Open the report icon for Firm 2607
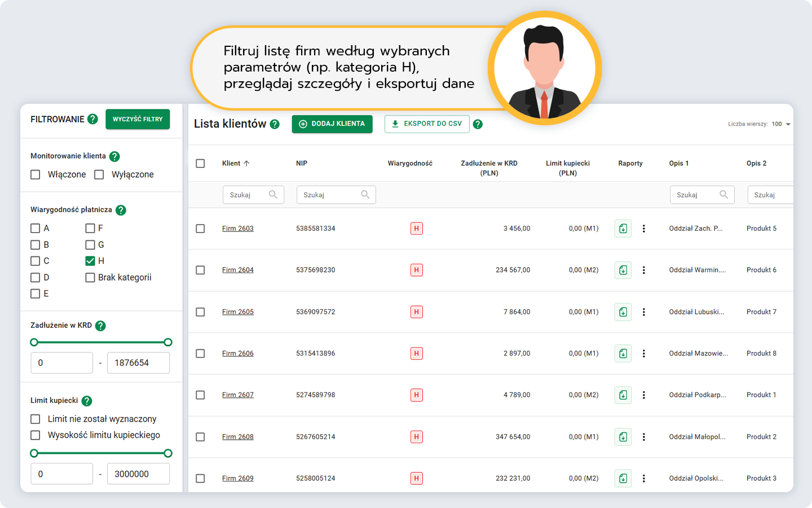 623,395
